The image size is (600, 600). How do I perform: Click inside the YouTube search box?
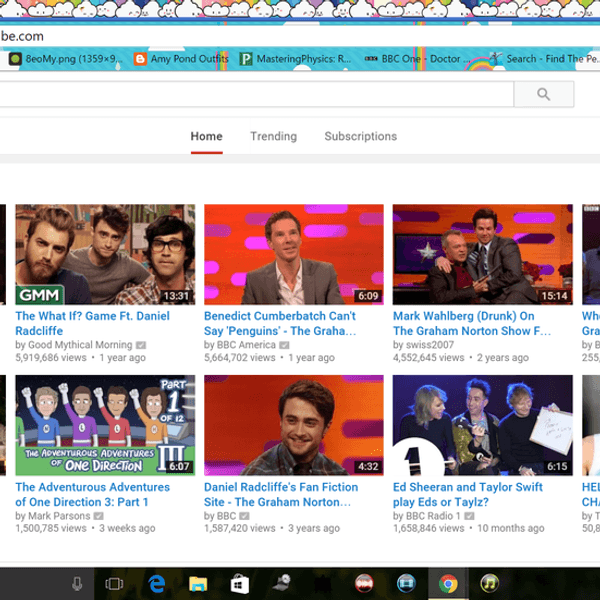coord(256,94)
